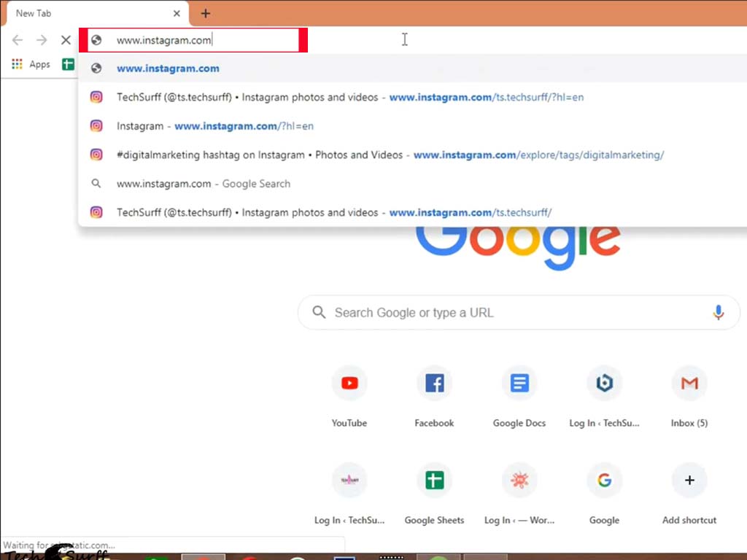Click the microphone voice search icon
This screenshot has height=560, width=747.
pyautogui.click(x=719, y=312)
